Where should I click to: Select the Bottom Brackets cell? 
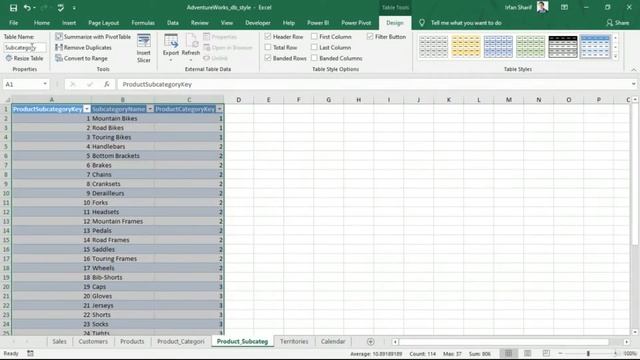(122, 156)
